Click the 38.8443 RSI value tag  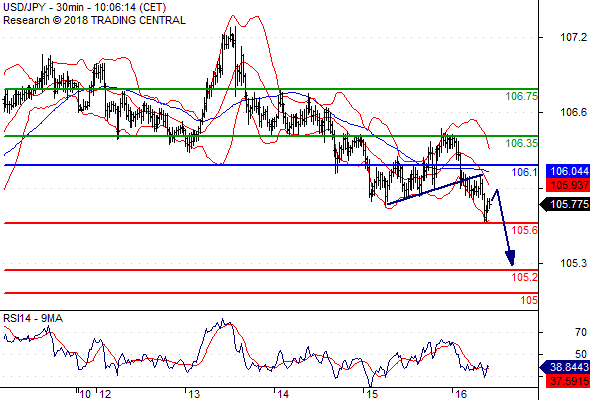pos(564,367)
